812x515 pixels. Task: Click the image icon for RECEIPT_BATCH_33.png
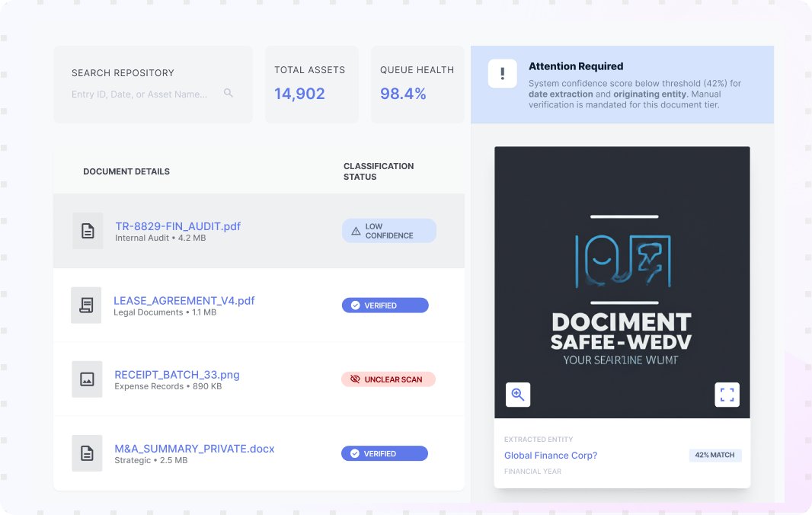coord(87,379)
